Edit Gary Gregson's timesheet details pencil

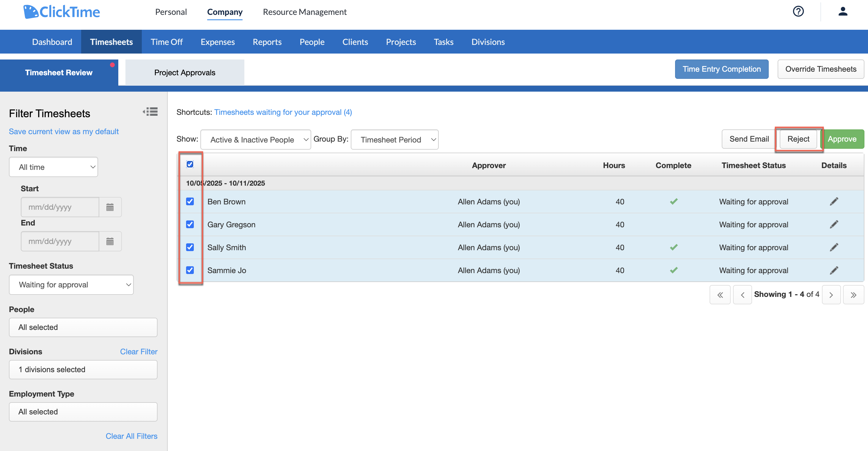point(834,225)
